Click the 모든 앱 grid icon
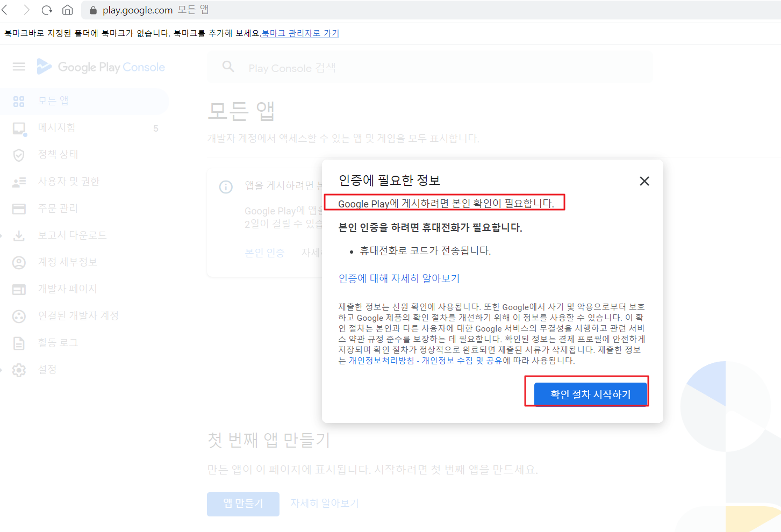781x532 pixels. pos(19,101)
